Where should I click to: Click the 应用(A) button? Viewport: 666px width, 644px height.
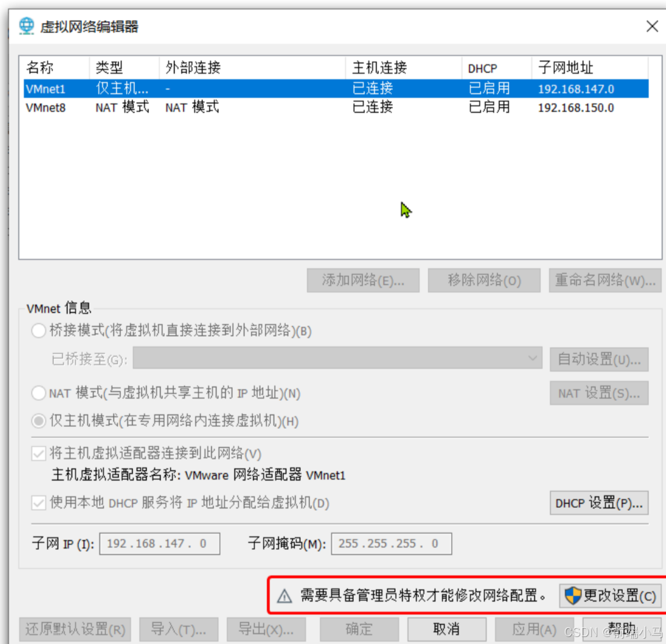click(x=534, y=629)
